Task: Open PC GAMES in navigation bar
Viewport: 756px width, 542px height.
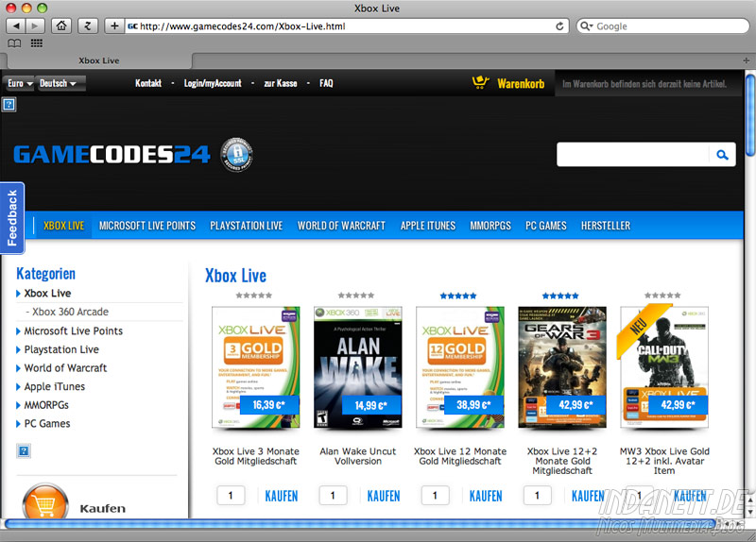Action: click(x=546, y=226)
